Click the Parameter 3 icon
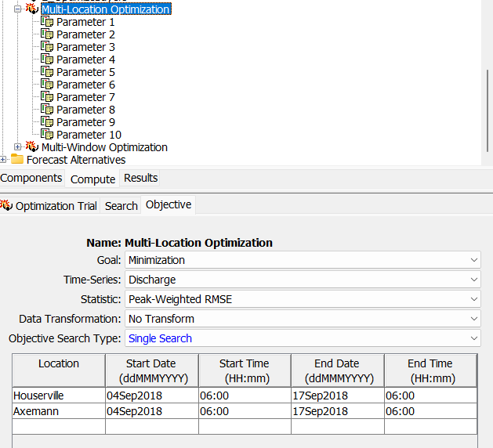 point(47,47)
